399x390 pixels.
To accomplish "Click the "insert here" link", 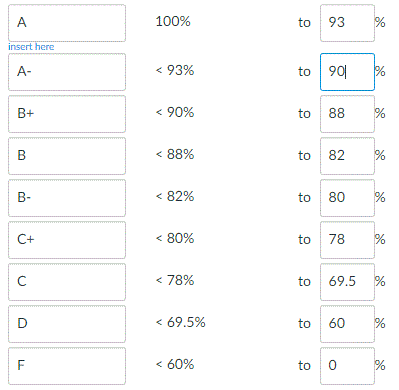I will tap(31, 47).
